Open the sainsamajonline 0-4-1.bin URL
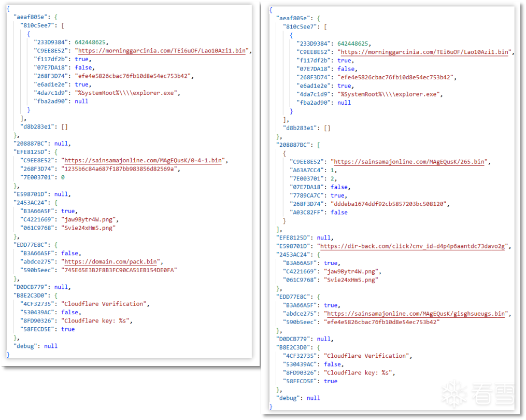Viewport: 526px width, 420px height. pyautogui.click(x=143, y=160)
